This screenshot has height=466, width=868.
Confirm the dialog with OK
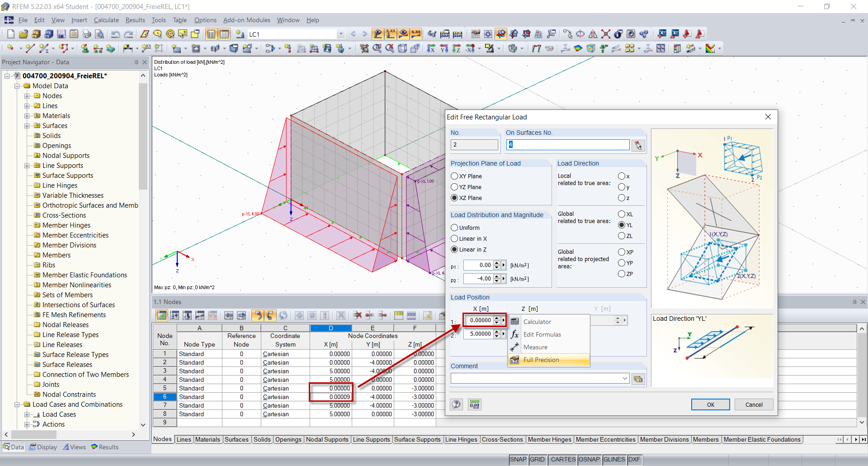click(x=710, y=404)
